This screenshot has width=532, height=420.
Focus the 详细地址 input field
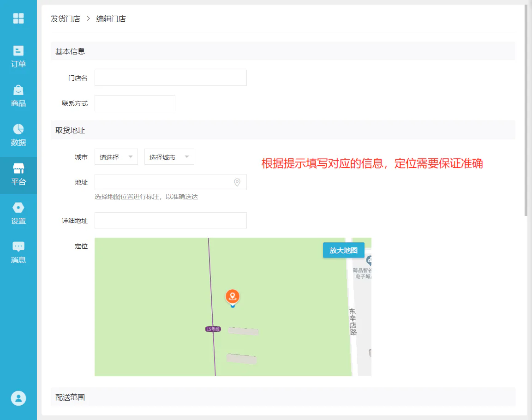point(171,221)
